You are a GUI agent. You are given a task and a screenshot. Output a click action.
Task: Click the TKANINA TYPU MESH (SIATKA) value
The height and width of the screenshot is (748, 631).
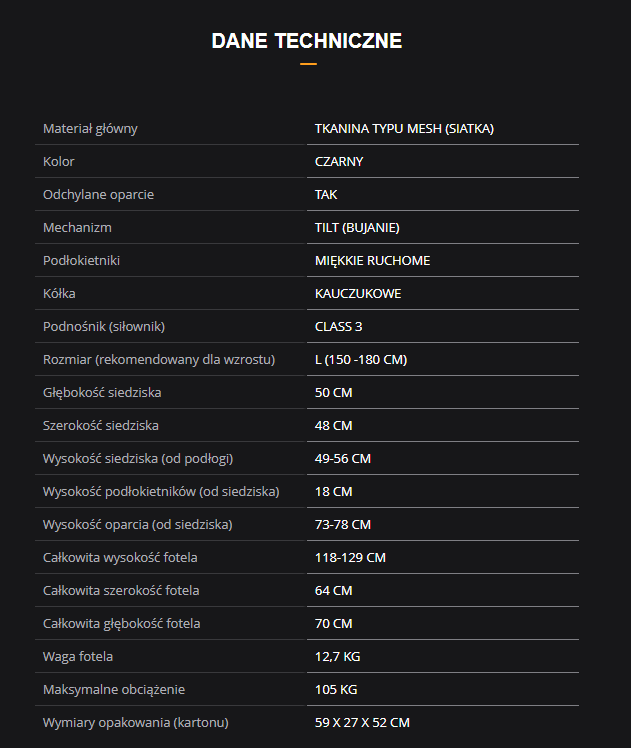pyautogui.click(x=404, y=128)
